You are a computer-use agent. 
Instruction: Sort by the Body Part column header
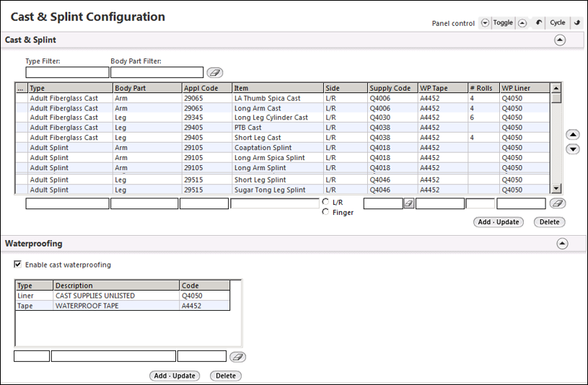click(x=147, y=88)
